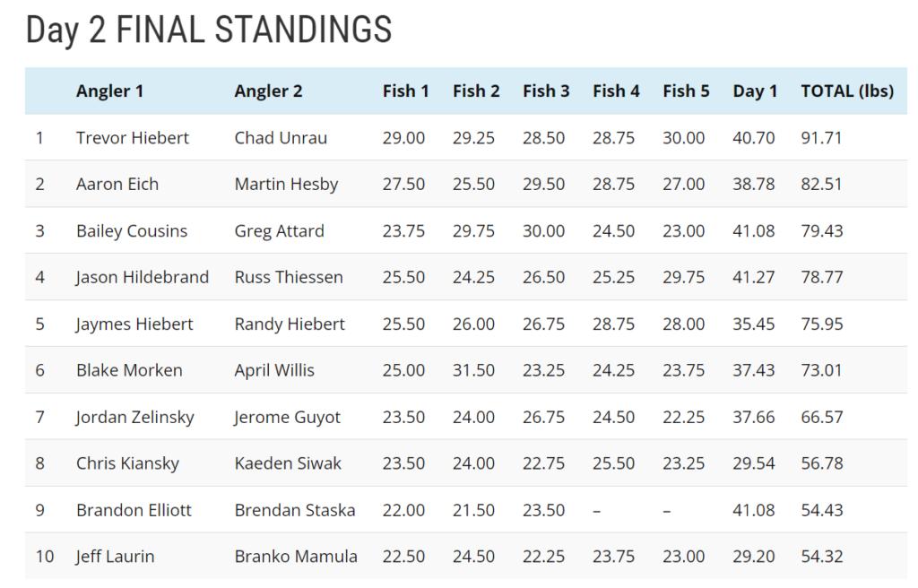Click Jason Hildebrand's Day 1 value 41.27

pyautogui.click(x=753, y=278)
